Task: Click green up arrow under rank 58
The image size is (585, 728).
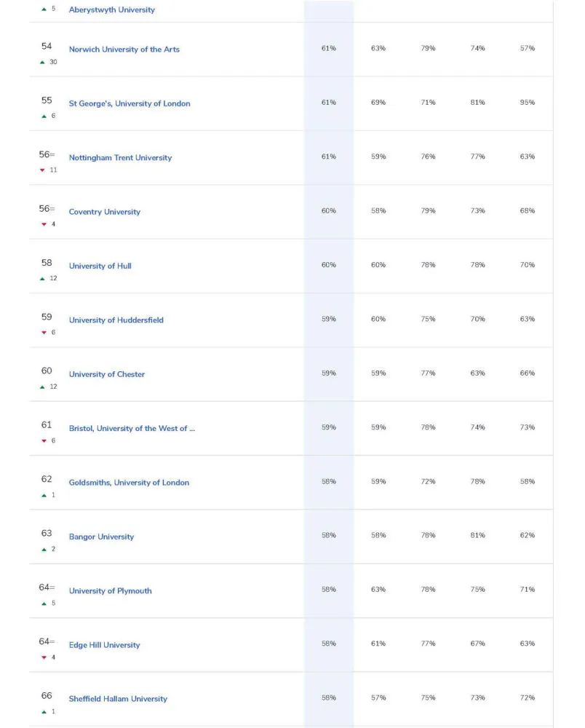Action: [42, 279]
